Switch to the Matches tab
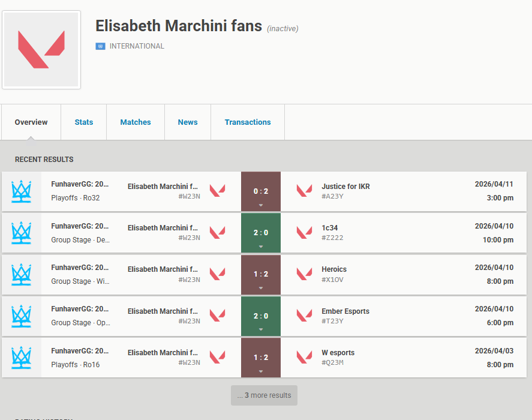 click(x=136, y=122)
